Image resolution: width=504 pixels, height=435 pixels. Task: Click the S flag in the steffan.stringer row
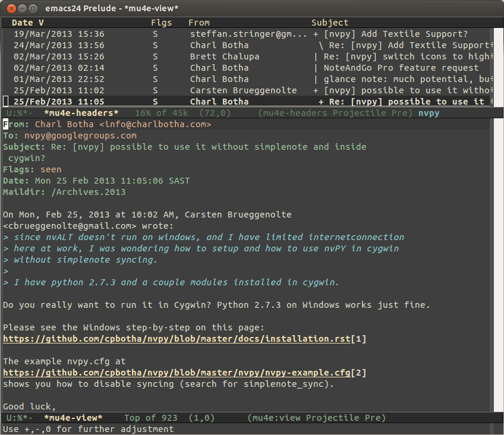click(x=155, y=34)
